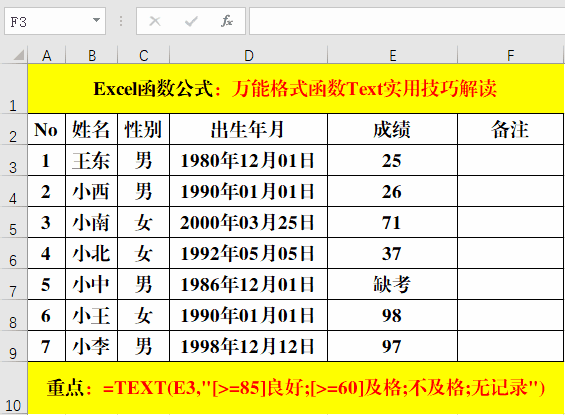The image size is (565, 415).
Task: Click the Cancel (X) formula bar icon
Action: (155, 21)
